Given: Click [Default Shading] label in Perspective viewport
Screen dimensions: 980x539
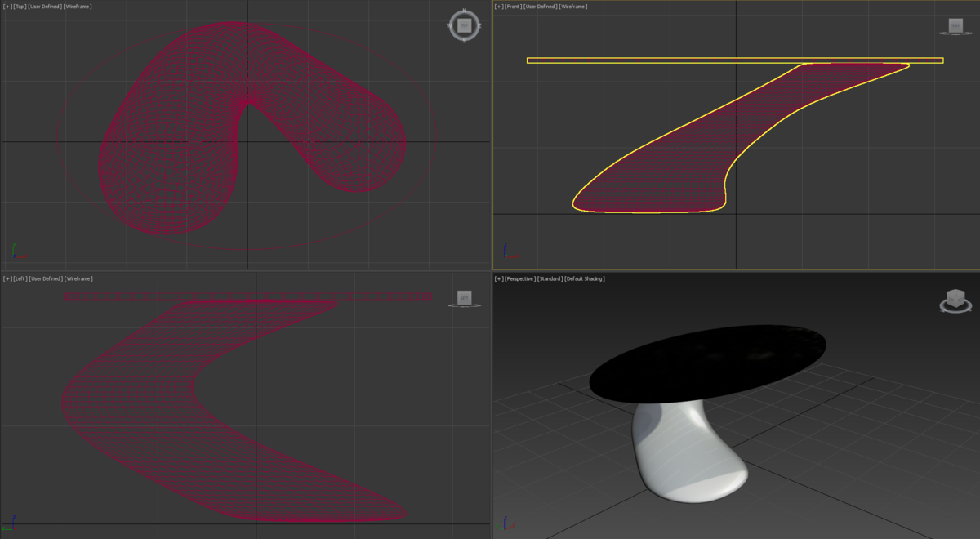Looking at the screenshot, I should 585,279.
